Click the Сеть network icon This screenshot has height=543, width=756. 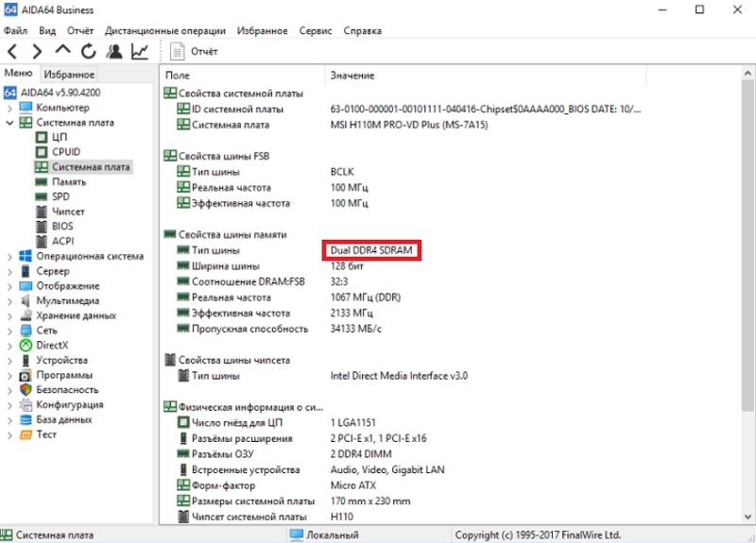[26, 331]
